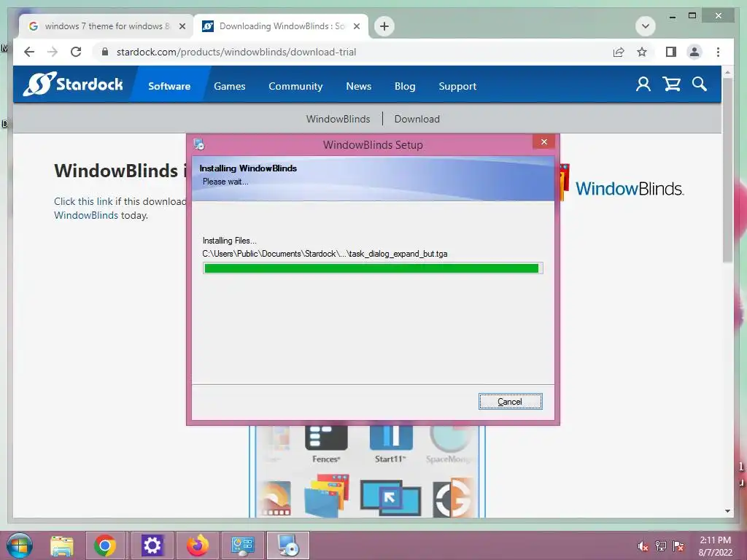The height and width of the screenshot is (560, 747).
Task: Close the WindowBlinds Setup dialog
Action: click(544, 141)
